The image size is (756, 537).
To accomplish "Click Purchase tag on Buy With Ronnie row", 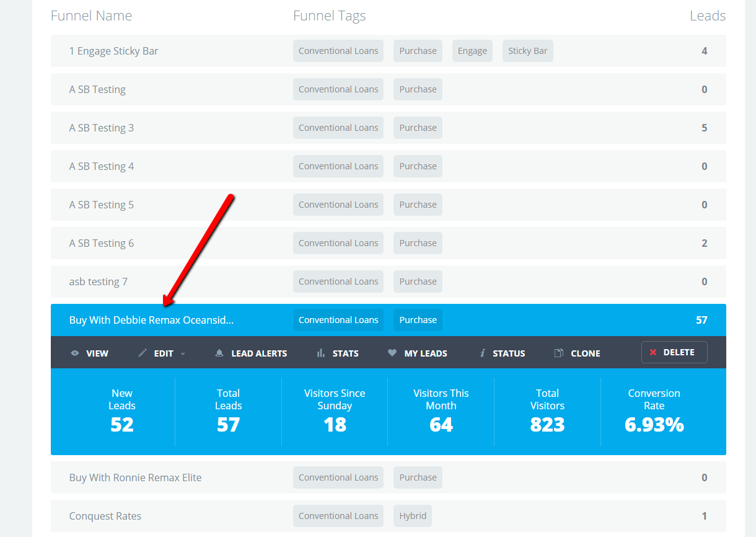I will 418,477.
